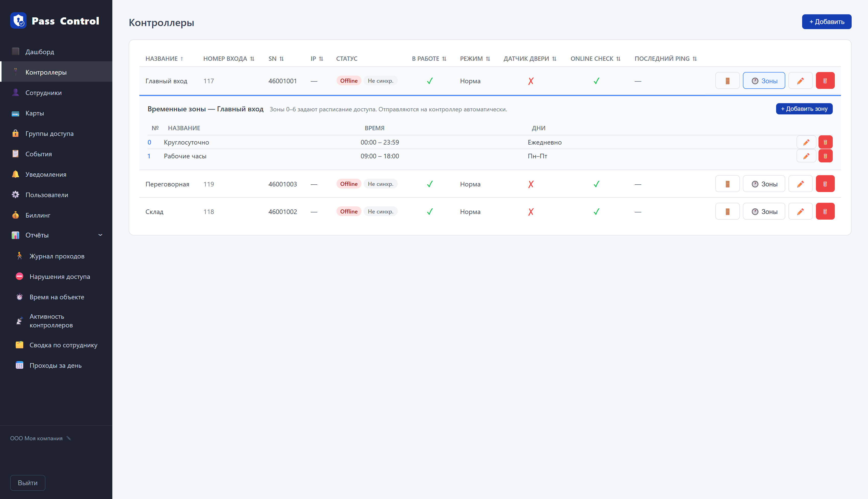Expand zones for the Переговорная controller
This screenshot has width=868, height=499.
tap(764, 184)
